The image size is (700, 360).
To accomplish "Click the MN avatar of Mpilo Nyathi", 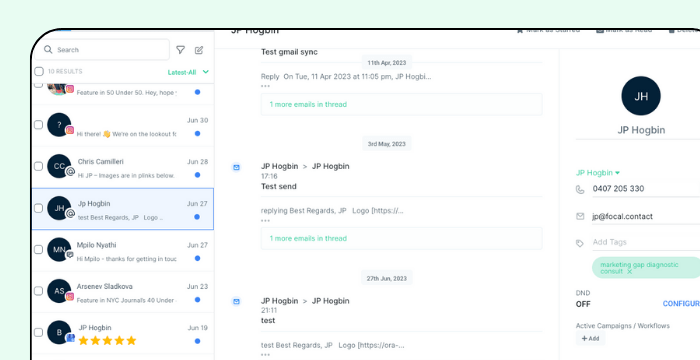I will (59, 249).
